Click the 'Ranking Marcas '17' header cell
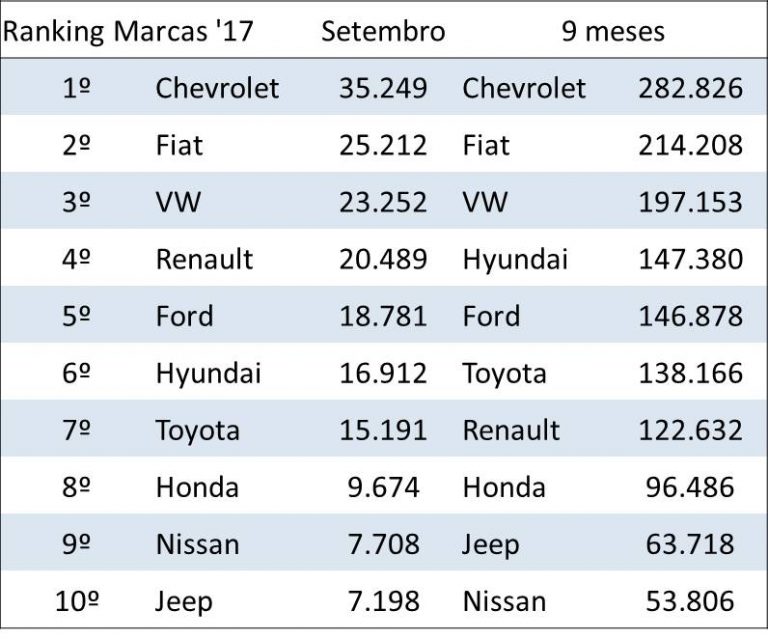The image size is (768, 639). tap(128, 31)
